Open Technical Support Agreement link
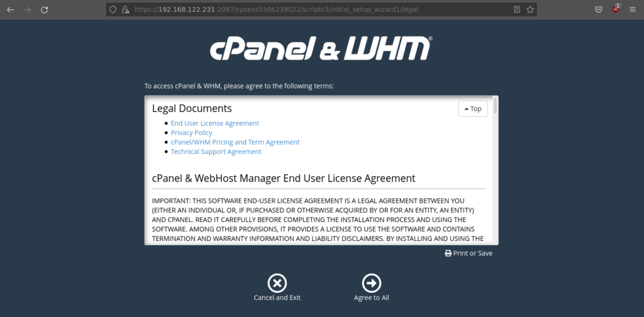 click(x=216, y=152)
